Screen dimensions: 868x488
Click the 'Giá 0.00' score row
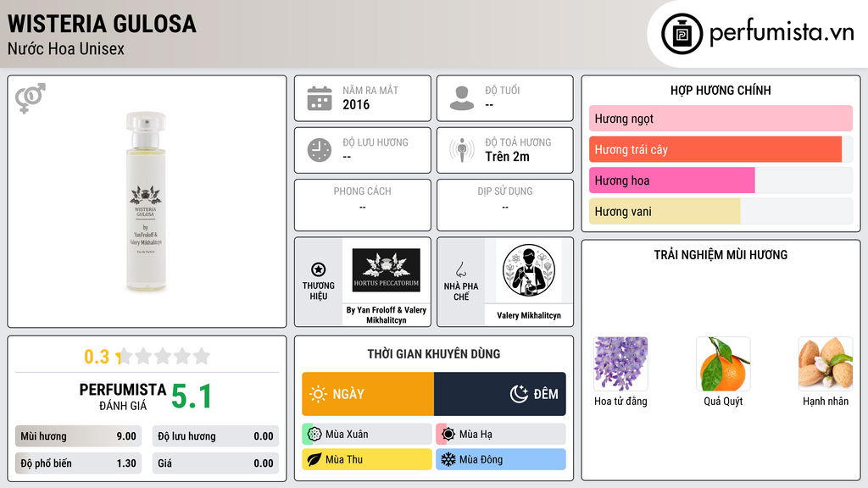point(215,463)
